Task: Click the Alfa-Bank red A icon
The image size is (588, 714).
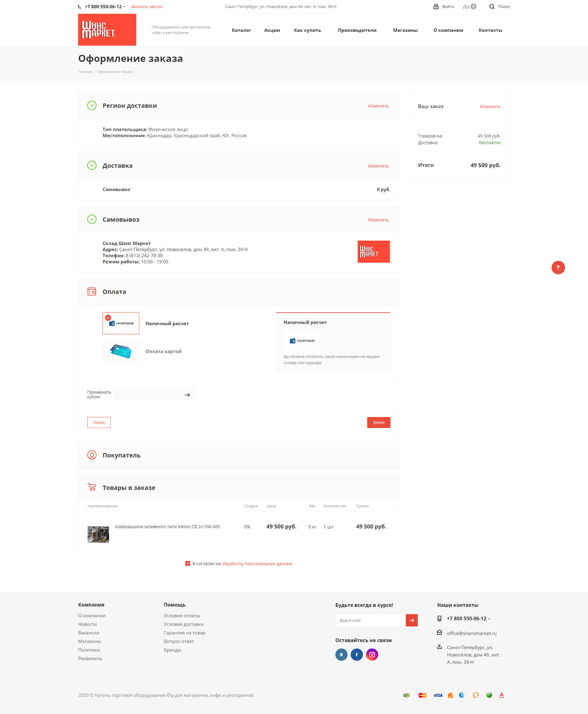Action: (502, 695)
